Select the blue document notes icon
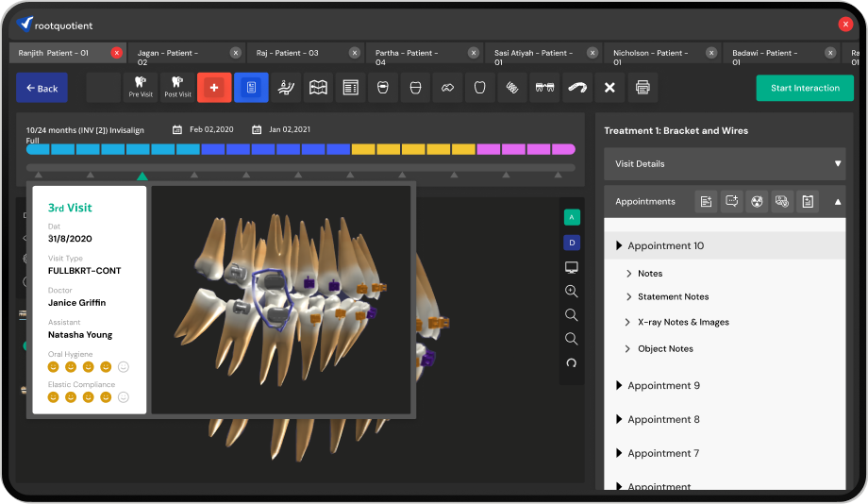 coord(251,88)
